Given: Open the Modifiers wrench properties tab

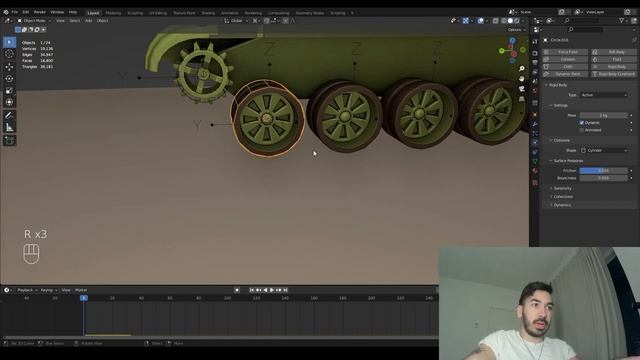Looking at the screenshot, I should coord(535,124).
